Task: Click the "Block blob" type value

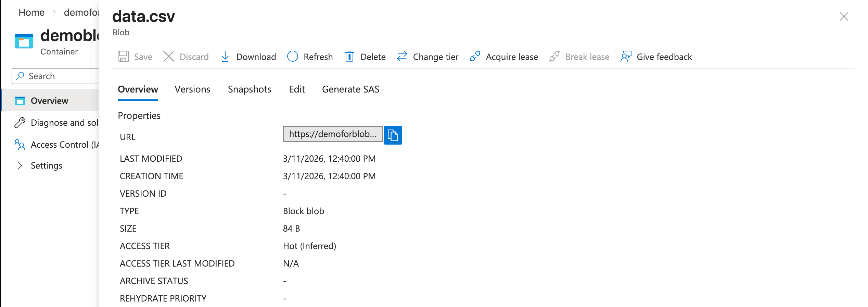Action: tap(304, 211)
